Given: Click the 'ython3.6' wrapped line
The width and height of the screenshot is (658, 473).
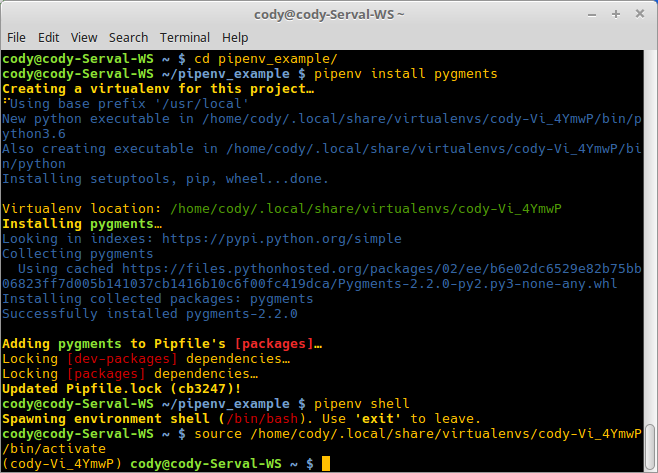Looking at the screenshot, I should coord(34,134).
